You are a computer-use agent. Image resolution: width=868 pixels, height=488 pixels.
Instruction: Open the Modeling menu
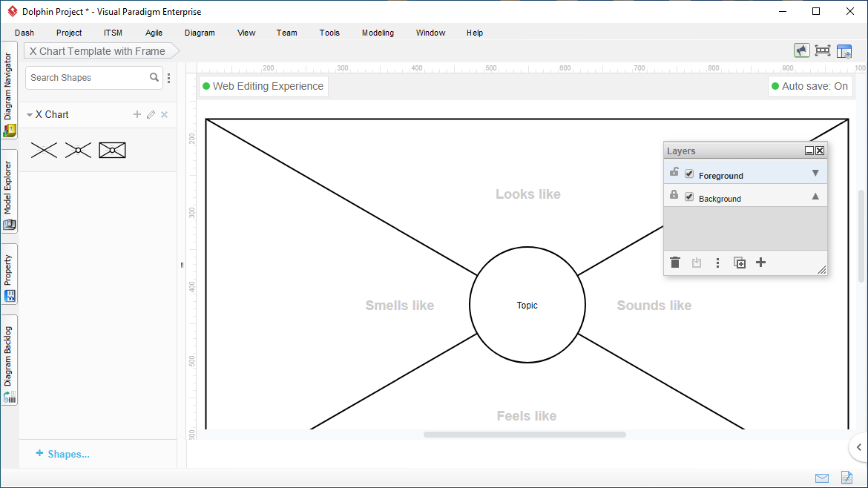pos(378,33)
